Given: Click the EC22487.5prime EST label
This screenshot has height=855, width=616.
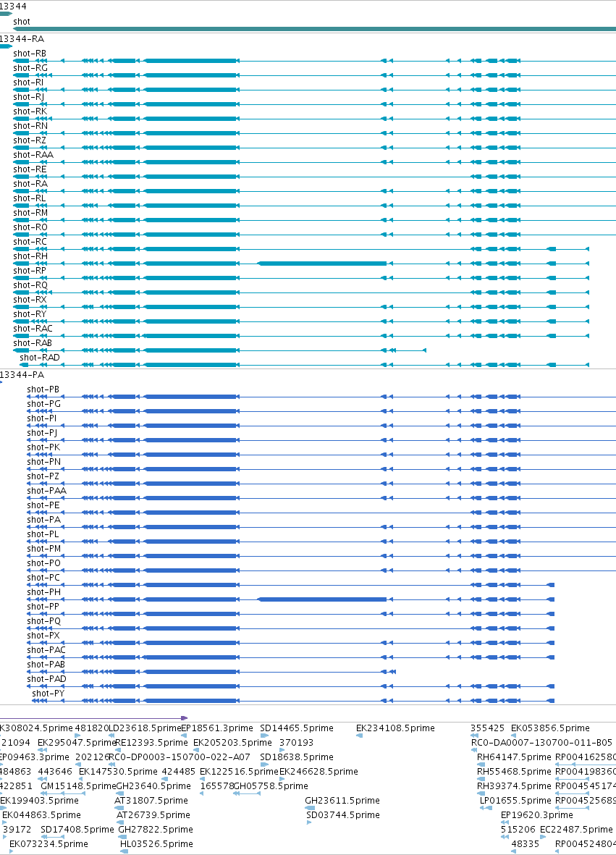Looking at the screenshot, I should (576, 830).
